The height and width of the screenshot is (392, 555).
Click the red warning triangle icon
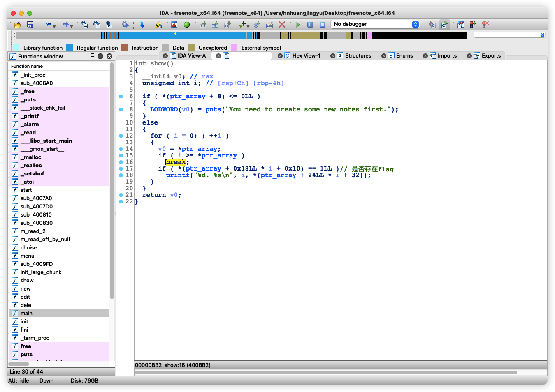pos(174,25)
